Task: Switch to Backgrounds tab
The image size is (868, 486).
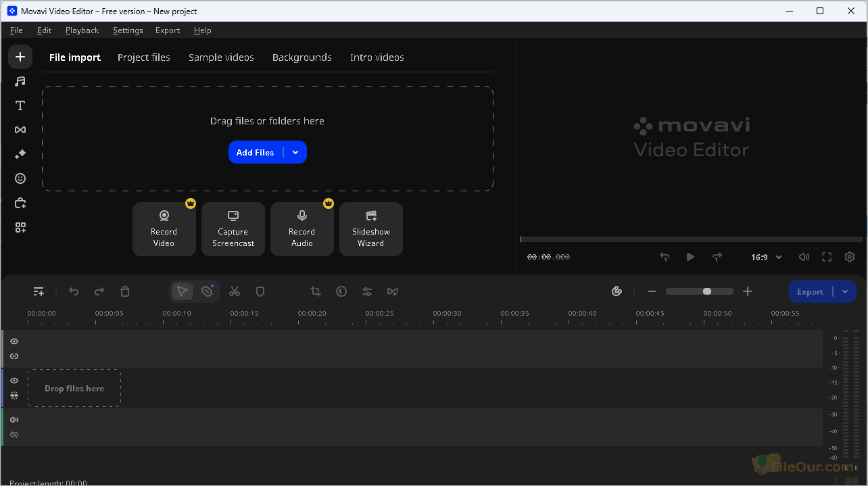Action: pos(302,57)
